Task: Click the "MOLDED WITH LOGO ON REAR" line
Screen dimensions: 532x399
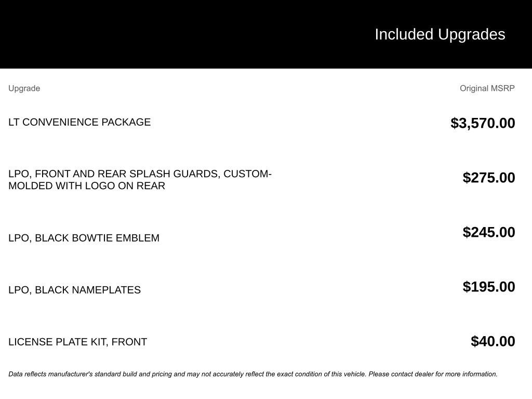Action: pyautogui.click(x=87, y=186)
